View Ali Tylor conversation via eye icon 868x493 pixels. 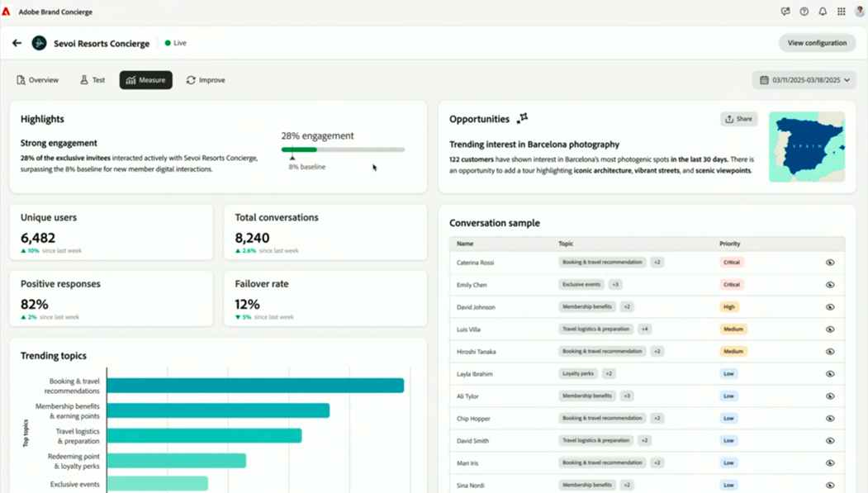click(830, 396)
